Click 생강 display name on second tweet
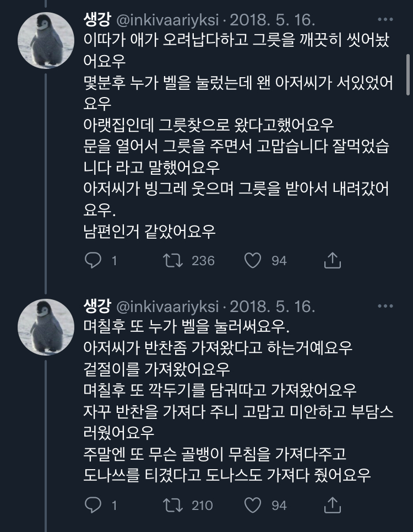413x532 pixels. tap(96, 306)
